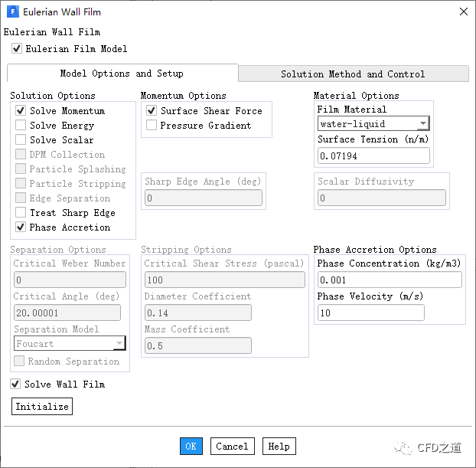Click the Phase Concentration input field

pos(390,280)
